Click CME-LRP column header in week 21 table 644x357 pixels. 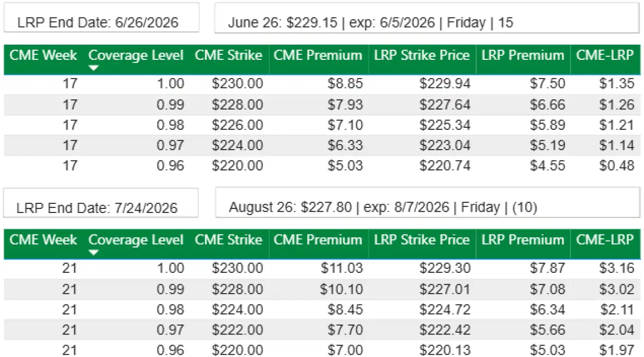point(605,240)
